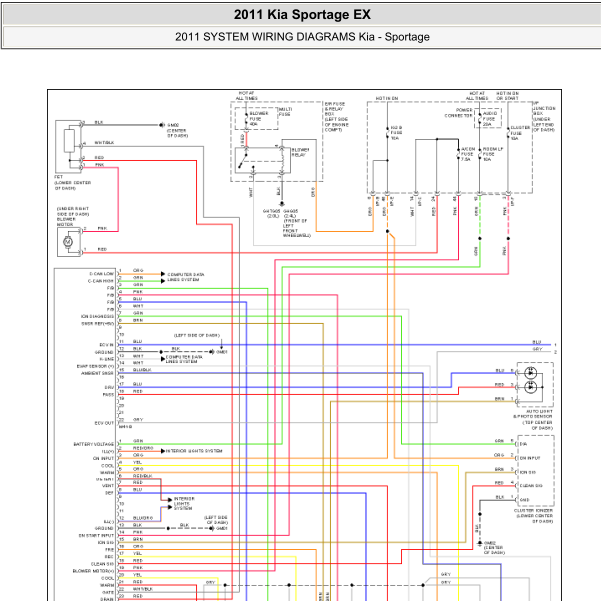Screen dimensions: 601x601
Task: Click the 'BLOWER RELAY' label
Action: tap(300, 152)
